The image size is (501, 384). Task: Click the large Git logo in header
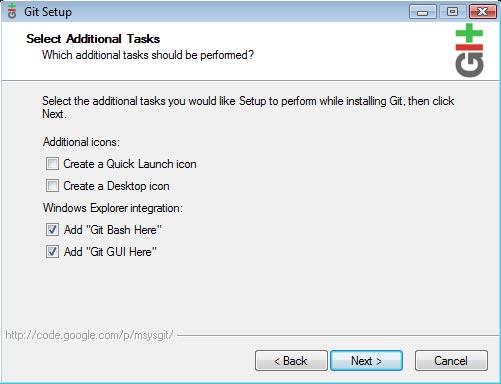pyautogui.click(x=469, y=50)
